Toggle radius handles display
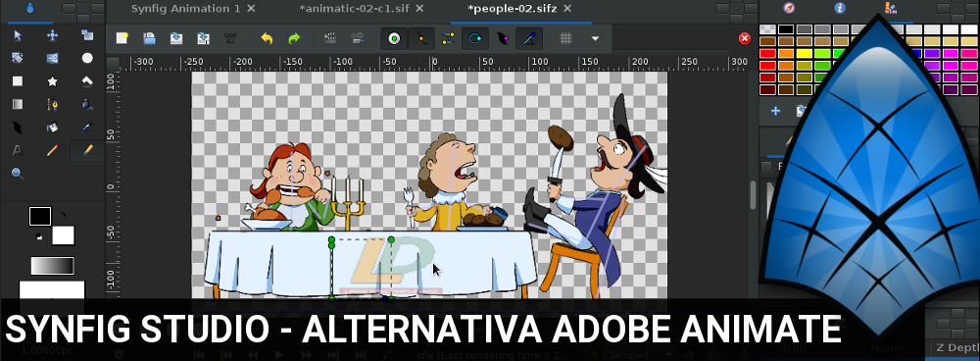Viewport: 980px width, 361px height. (x=475, y=39)
